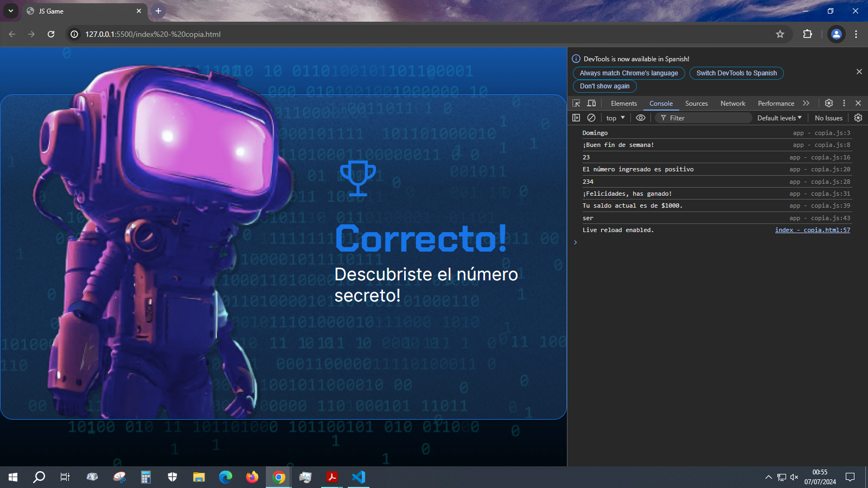Click the Correcto! heading

[x=422, y=238]
